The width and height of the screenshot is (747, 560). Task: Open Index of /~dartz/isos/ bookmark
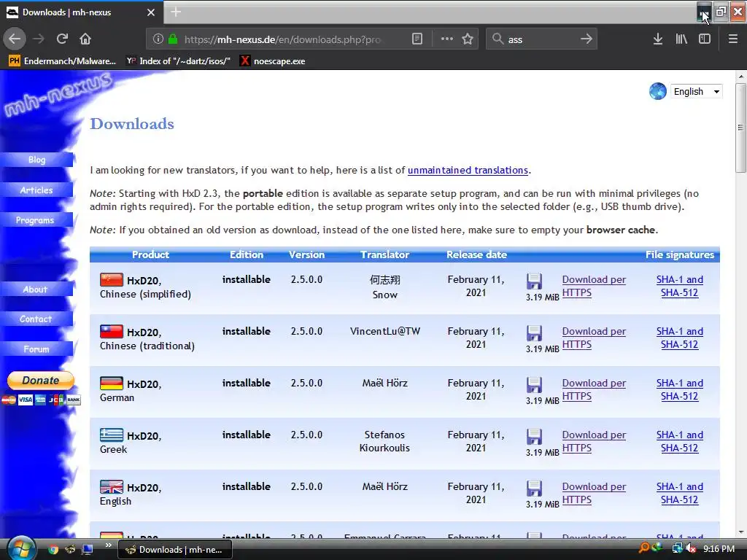[178, 61]
